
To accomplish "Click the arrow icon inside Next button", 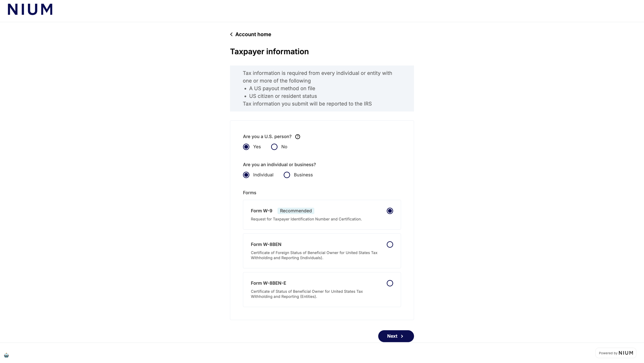I will tap(402, 336).
